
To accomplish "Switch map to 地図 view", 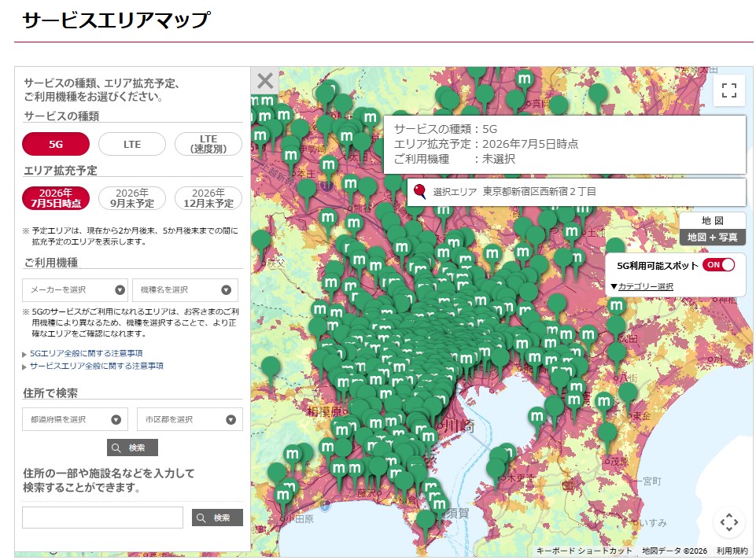I will coord(713,221).
